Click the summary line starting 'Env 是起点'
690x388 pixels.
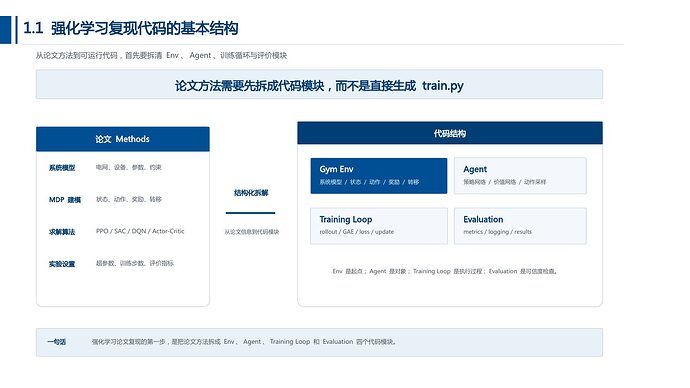(445, 271)
